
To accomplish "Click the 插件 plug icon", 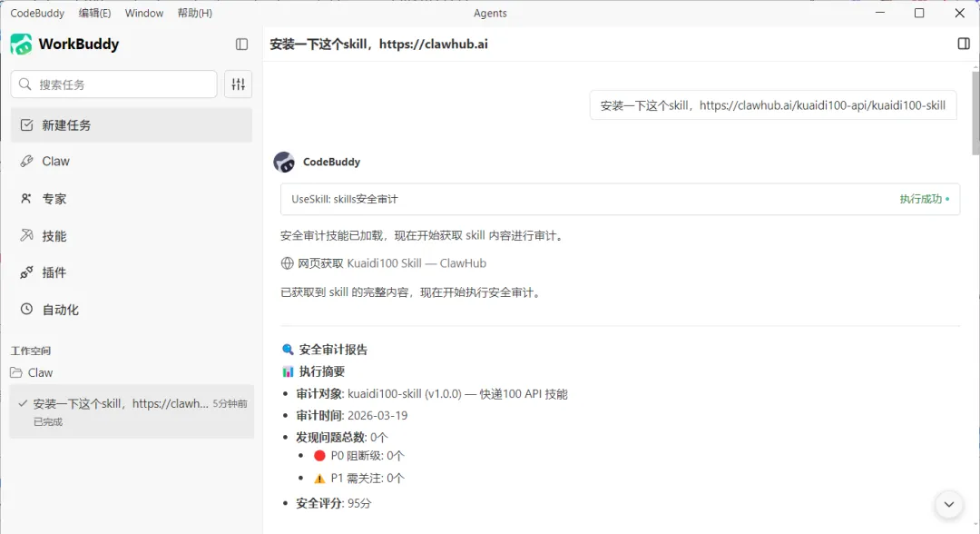I will click(26, 272).
